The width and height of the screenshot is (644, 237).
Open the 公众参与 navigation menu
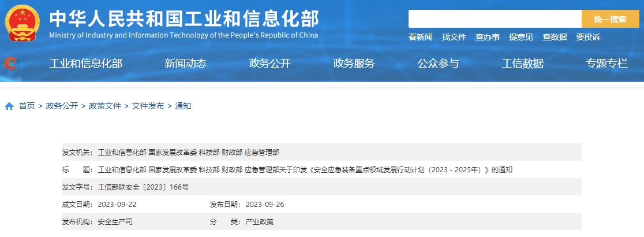(438, 64)
